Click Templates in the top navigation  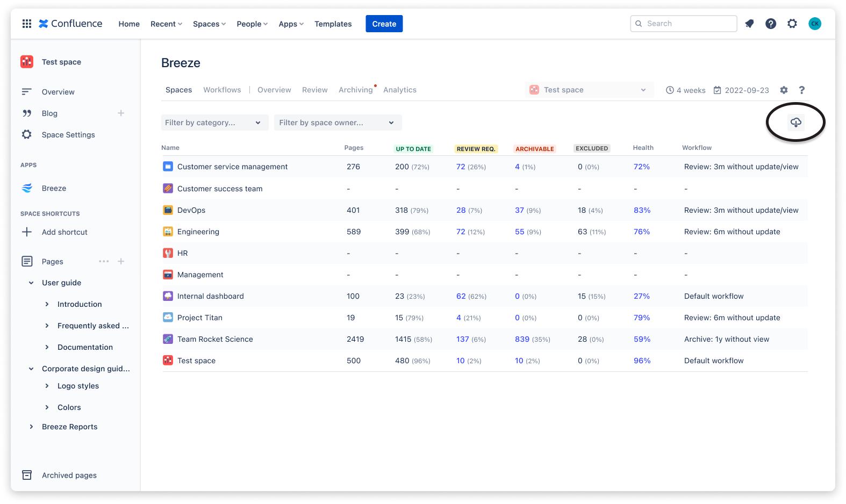[333, 24]
